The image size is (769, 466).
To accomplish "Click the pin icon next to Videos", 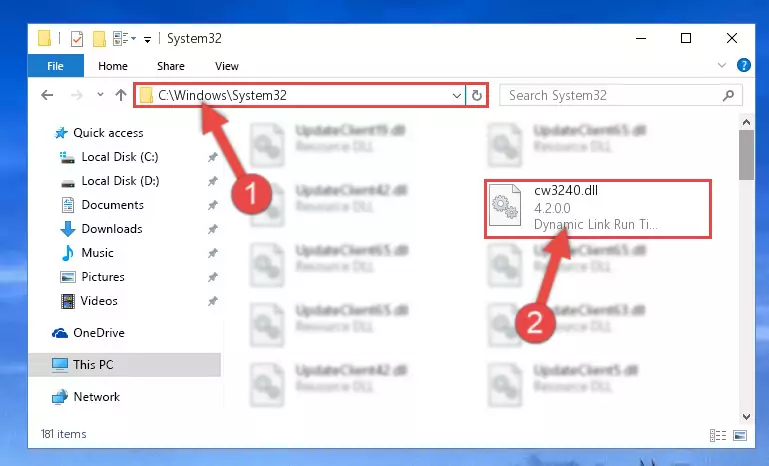I will [212, 301].
